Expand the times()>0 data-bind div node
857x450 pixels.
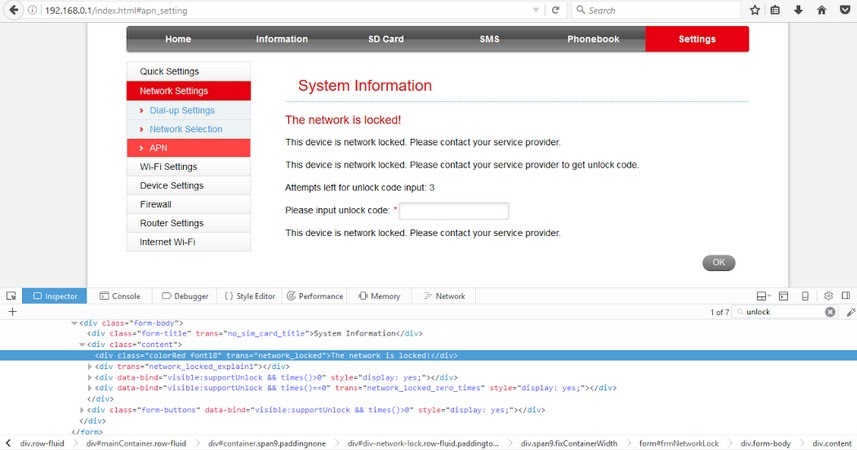point(90,377)
